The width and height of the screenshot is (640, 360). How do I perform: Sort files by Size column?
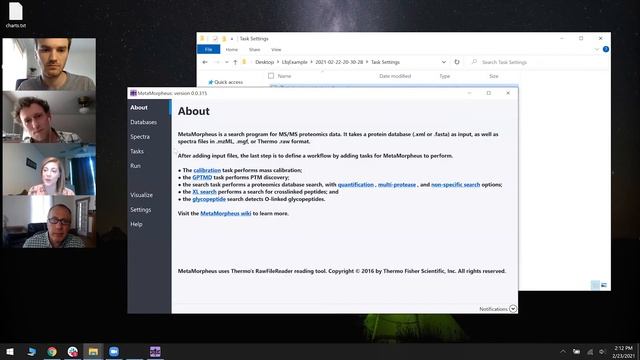point(494,76)
